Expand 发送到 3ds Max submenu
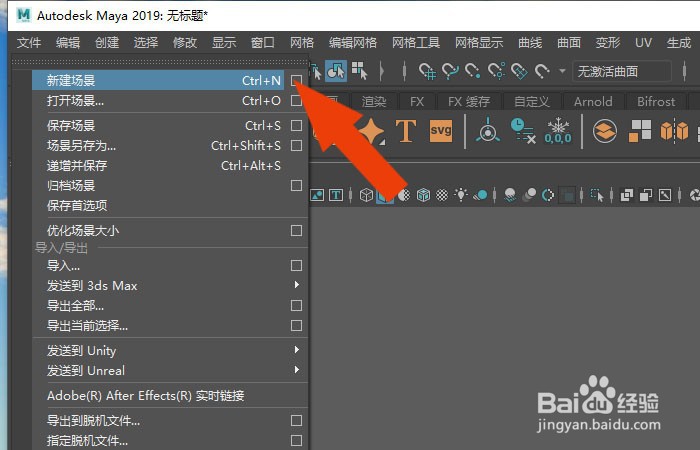This screenshot has height=450, width=700. [296, 285]
